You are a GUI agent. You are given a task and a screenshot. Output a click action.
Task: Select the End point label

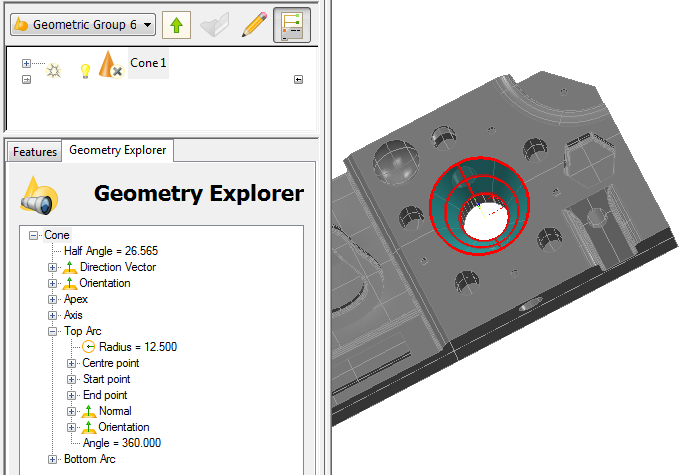click(x=105, y=395)
